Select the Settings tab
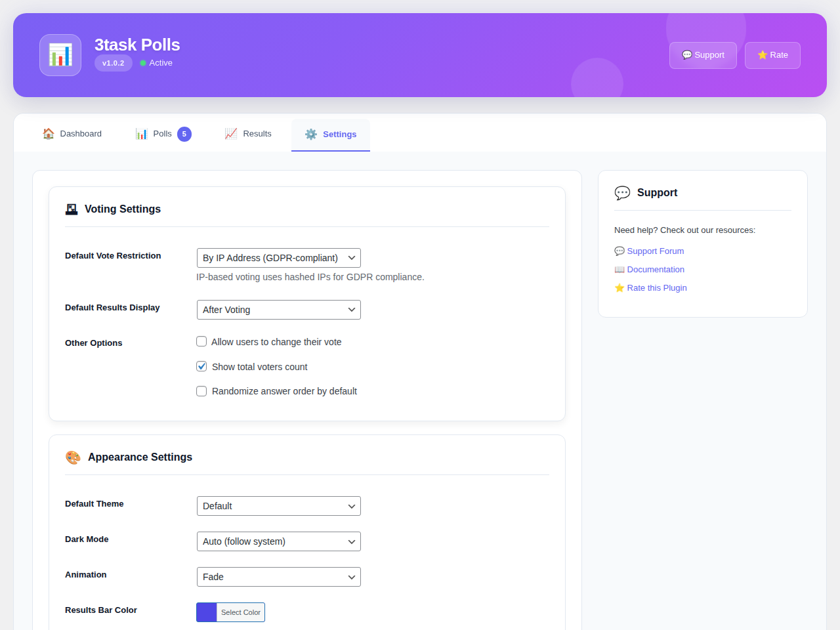Image resolution: width=840 pixels, height=630 pixels. [x=331, y=135]
